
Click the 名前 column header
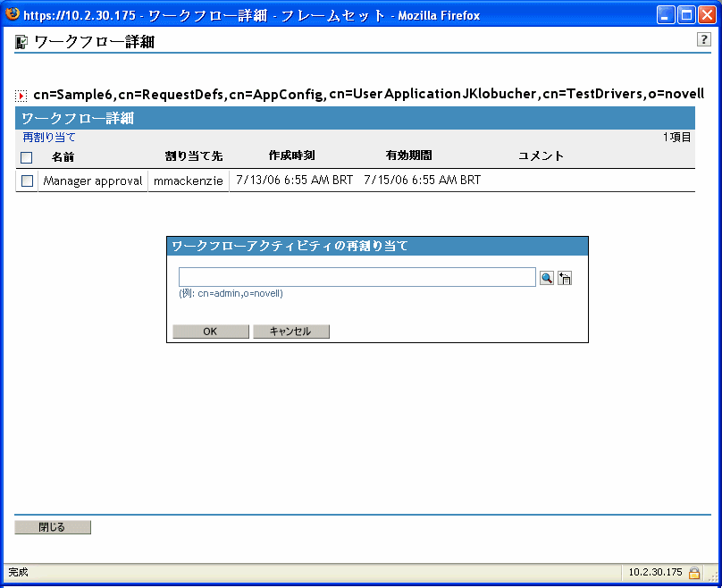(63, 156)
